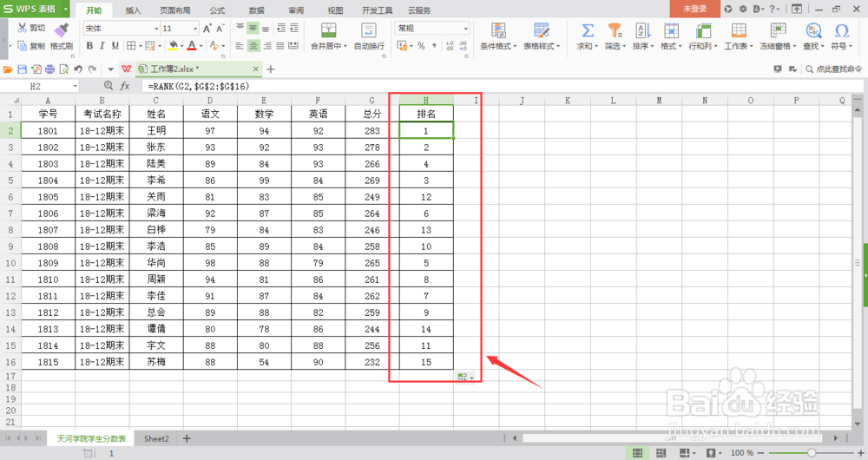The image size is (868, 460).
Task: Toggle right horizontal alignment
Action: 266,46
